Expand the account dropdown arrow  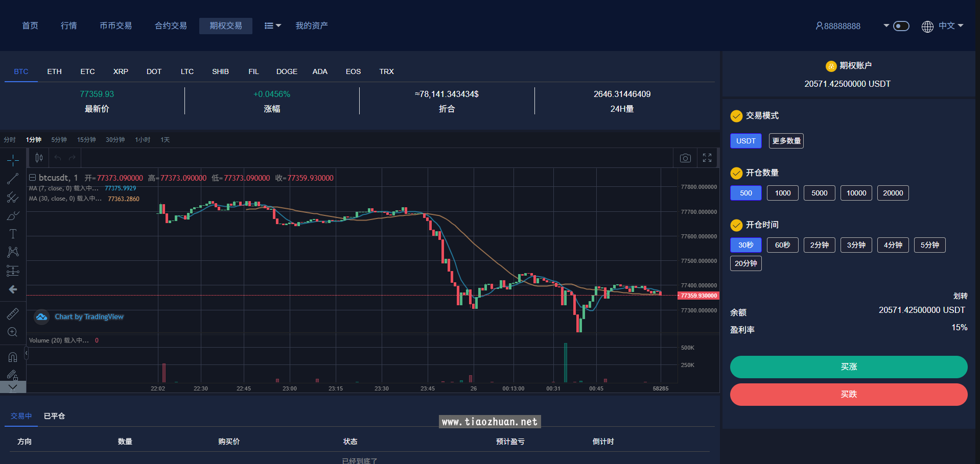(x=886, y=26)
